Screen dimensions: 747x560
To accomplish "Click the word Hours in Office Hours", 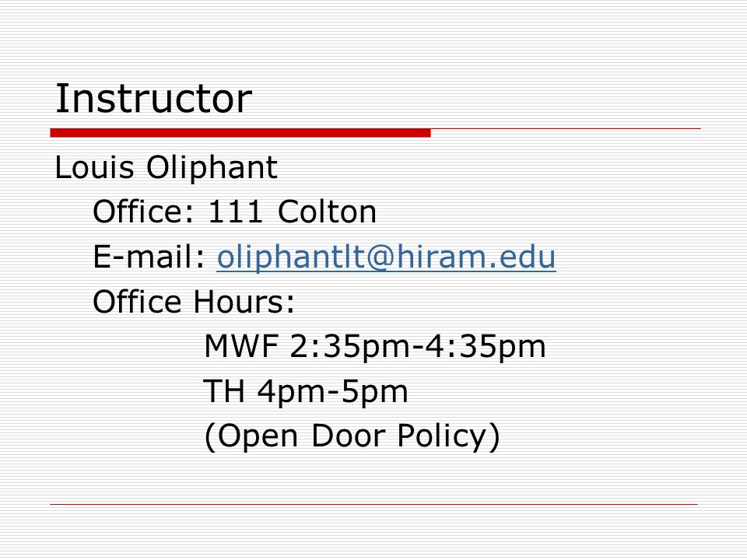I will click(244, 302).
